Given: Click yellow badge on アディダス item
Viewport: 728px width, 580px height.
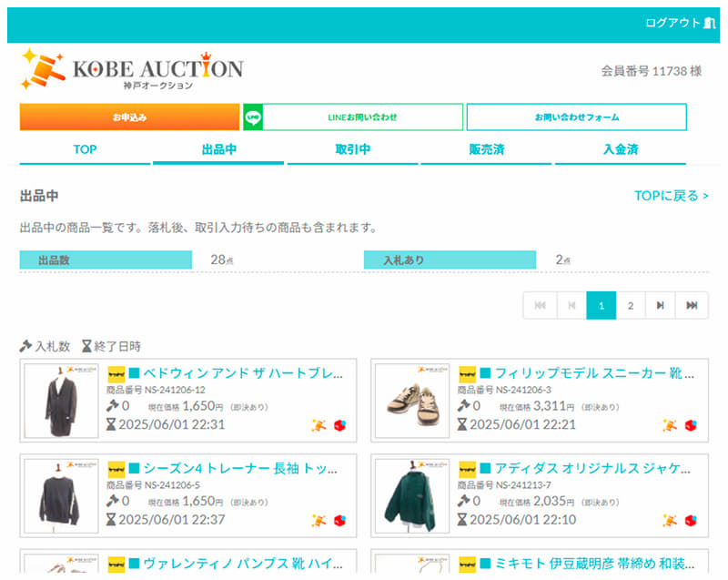Looking at the screenshot, I should (467, 469).
